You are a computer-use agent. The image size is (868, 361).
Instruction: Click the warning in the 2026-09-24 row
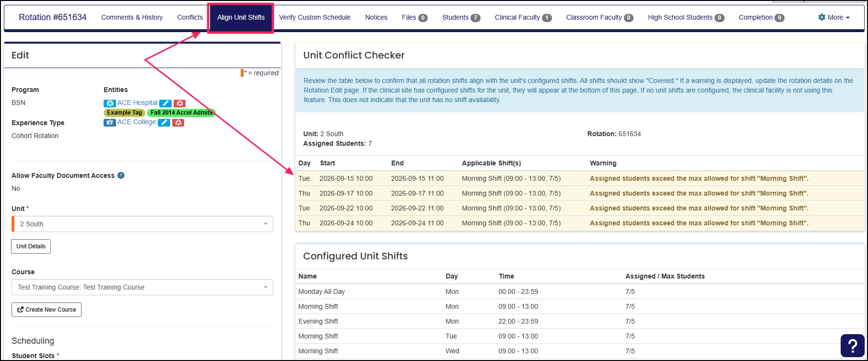pos(699,223)
